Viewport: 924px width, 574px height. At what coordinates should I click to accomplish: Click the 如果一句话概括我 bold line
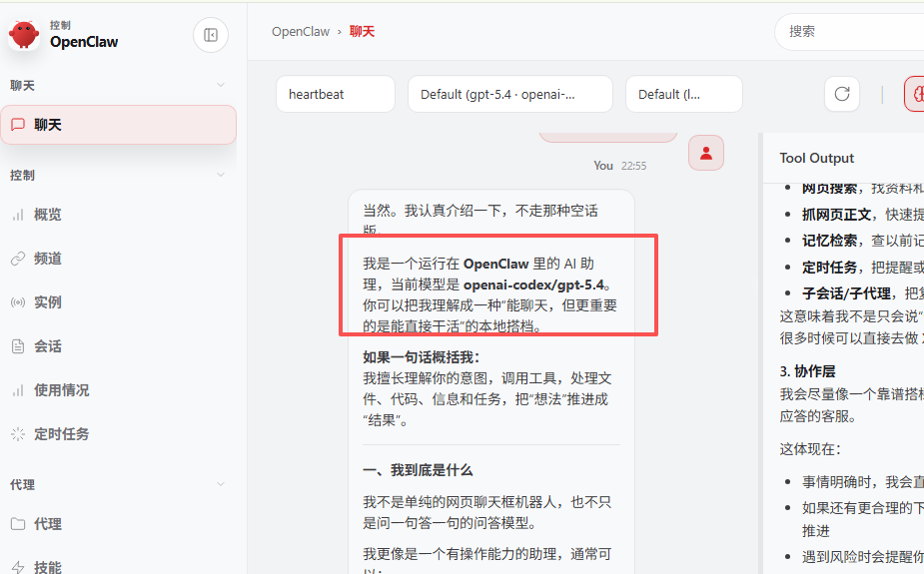pos(422,357)
